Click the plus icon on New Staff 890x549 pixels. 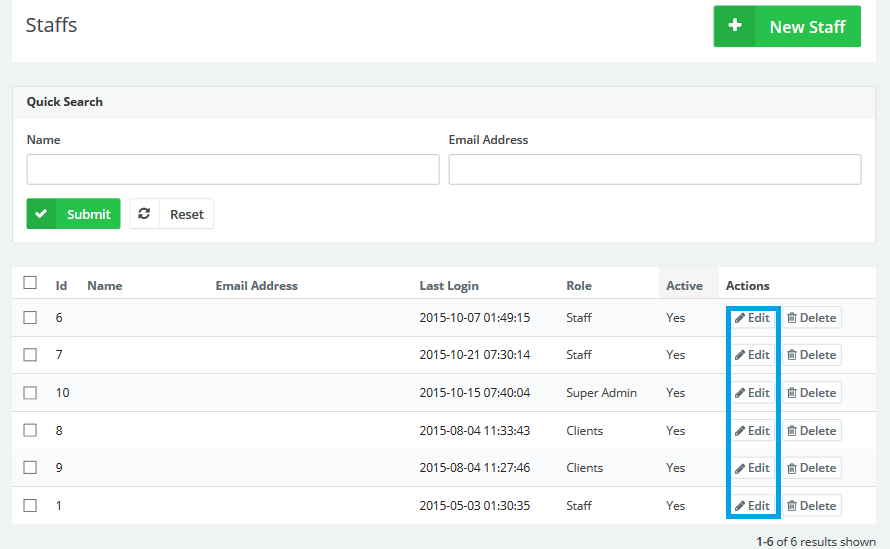[x=735, y=27]
